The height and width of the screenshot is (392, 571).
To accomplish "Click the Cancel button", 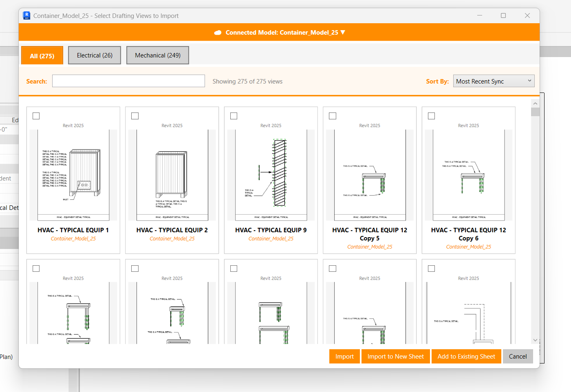I will coord(518,356).
